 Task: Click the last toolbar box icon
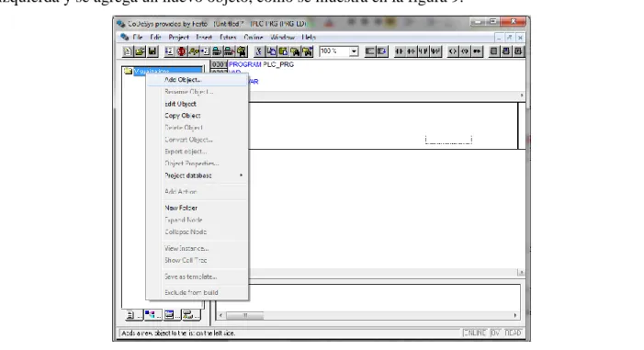pyautogui.click(x=518, y=51)
